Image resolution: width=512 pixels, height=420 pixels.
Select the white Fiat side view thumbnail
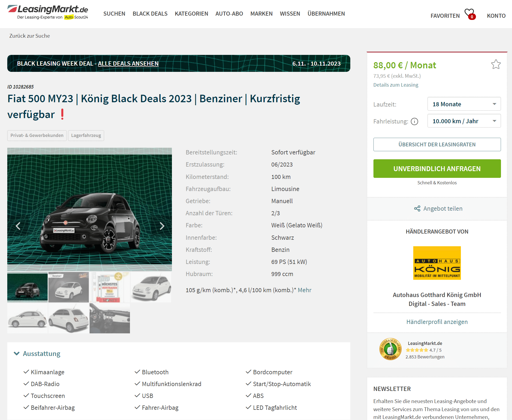pyautogui.click(x=27, y=318)
